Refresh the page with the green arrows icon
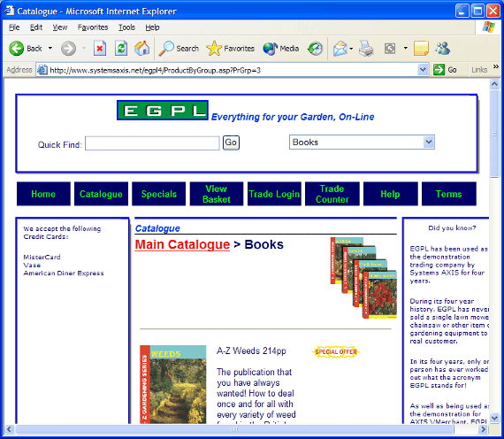504x439 pixels. (x=121, y=49)
